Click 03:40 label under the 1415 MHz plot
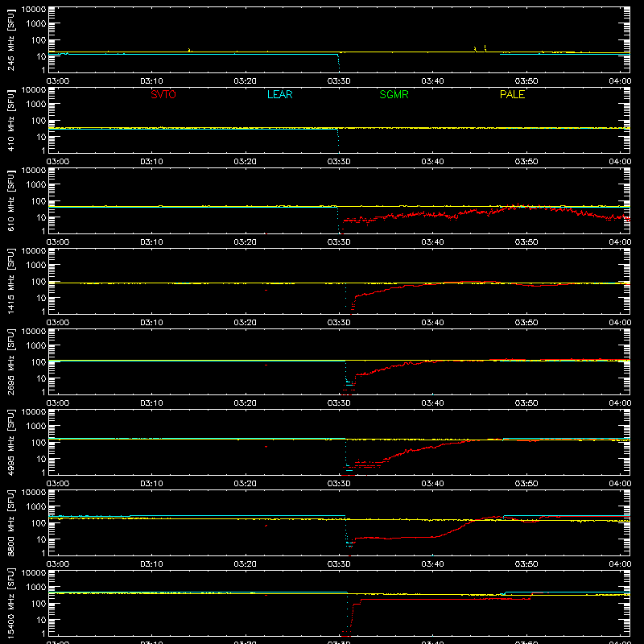This screenshot has width=644, height=644. (x=432, y=323)
